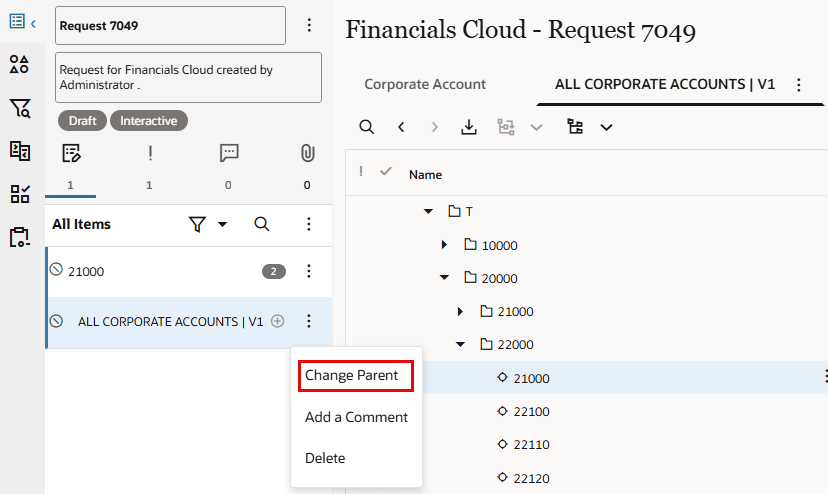Select the request items edit tab icon
Screen dimensions: 828x494
click(x=71, y=153)
